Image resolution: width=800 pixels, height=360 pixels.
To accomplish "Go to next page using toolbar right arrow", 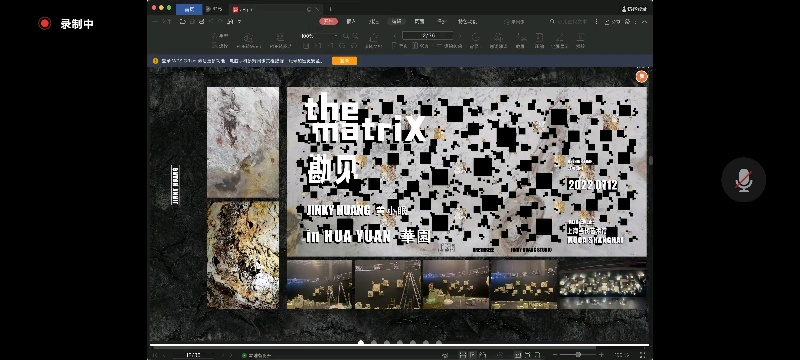I will point(460,36).
